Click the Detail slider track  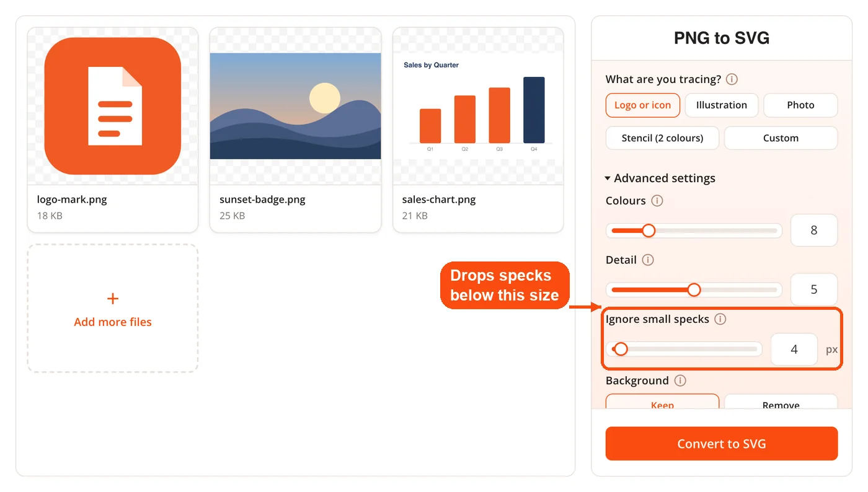click(694, 289)
